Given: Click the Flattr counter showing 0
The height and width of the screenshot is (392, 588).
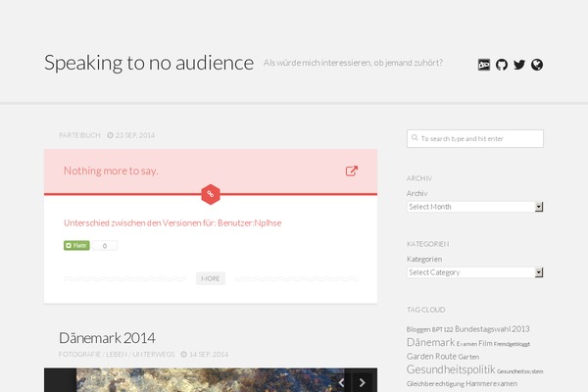Looking at the screenshot, I should pos(105,245).
